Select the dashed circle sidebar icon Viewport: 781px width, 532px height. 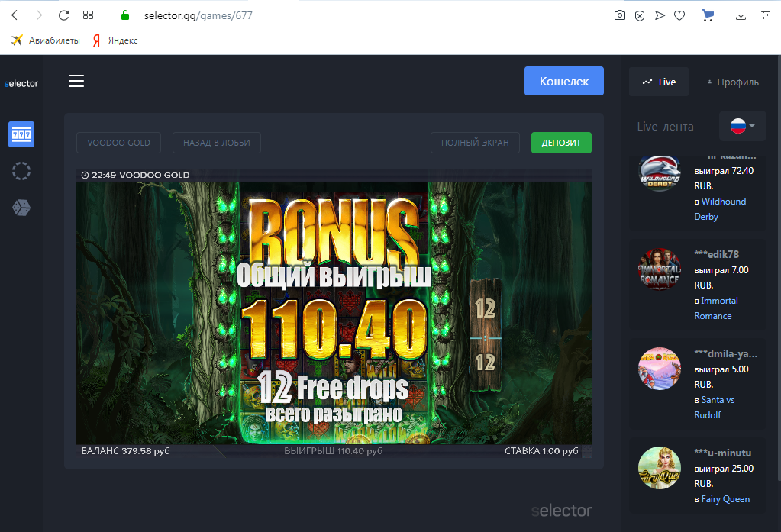[21, 171]
